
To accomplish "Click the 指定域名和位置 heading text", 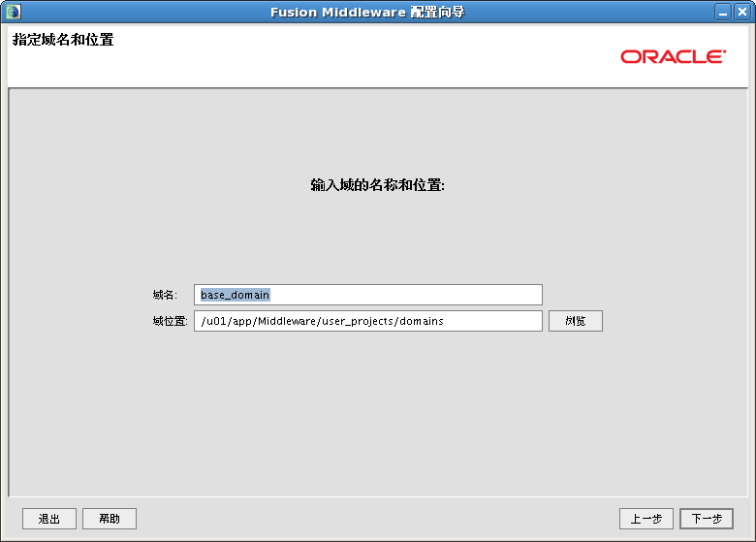I will (63, 40).
